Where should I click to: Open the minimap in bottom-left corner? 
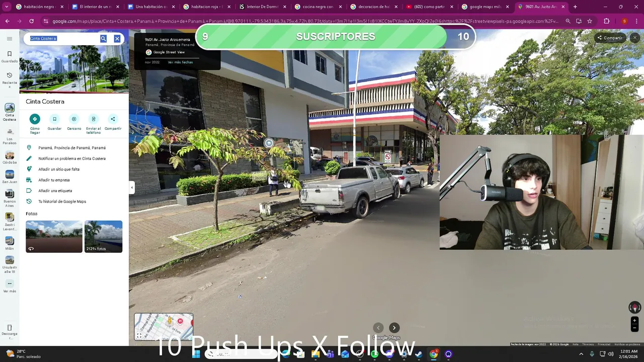click(164, 327)
